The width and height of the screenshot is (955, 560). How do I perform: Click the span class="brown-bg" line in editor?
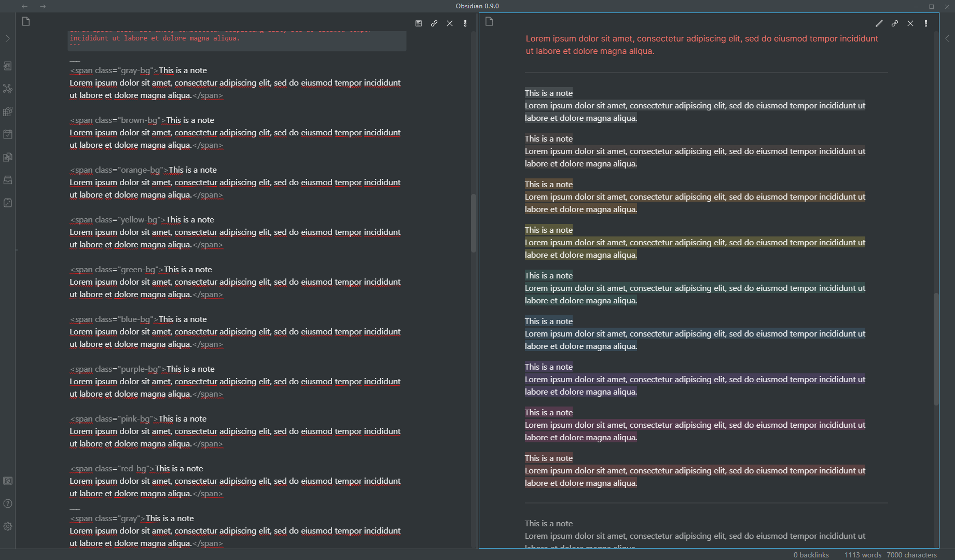pyautogui.click(x=142, y=120)
